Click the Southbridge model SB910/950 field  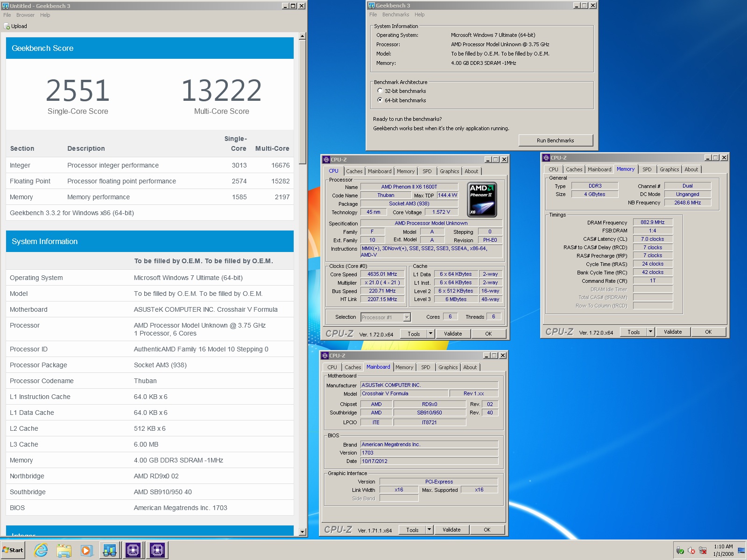[x=429, y=413]
